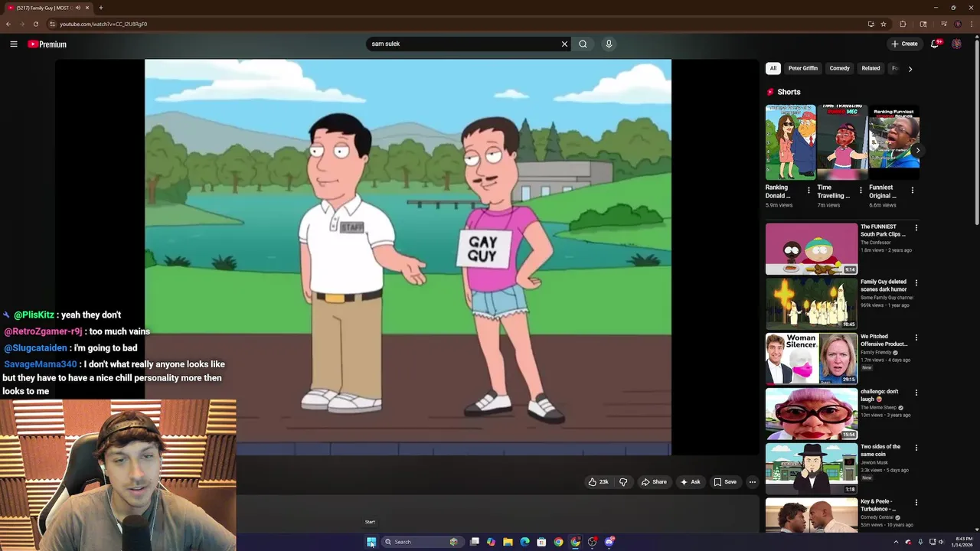Open Family Guy deleted scenes video thumbnail

(x=812, y=304)
